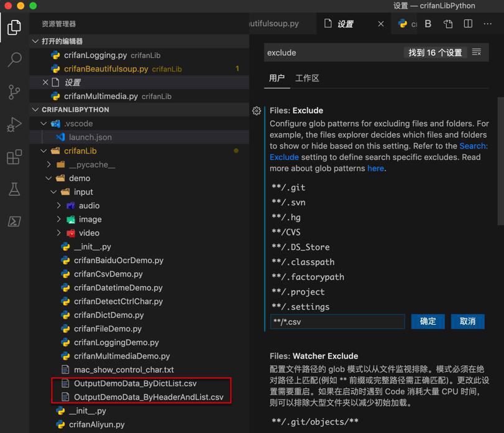
Task: Open launch.json file
Action: pos(139,137)
